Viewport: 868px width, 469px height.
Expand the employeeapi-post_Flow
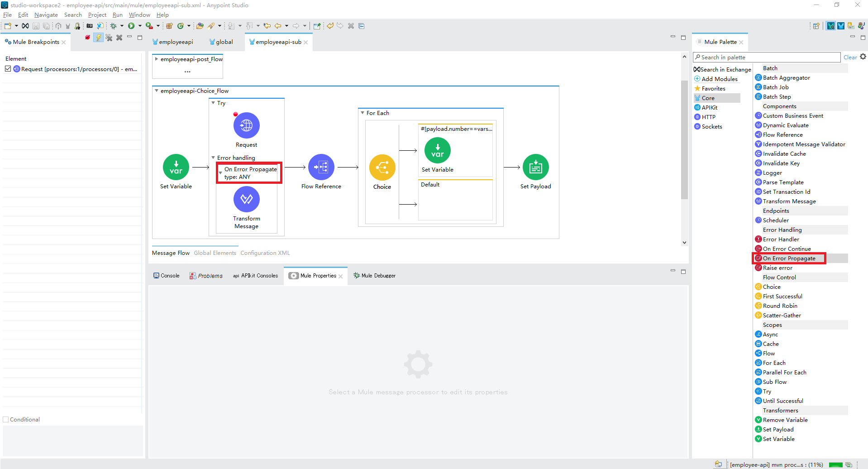tap(157, 59)
